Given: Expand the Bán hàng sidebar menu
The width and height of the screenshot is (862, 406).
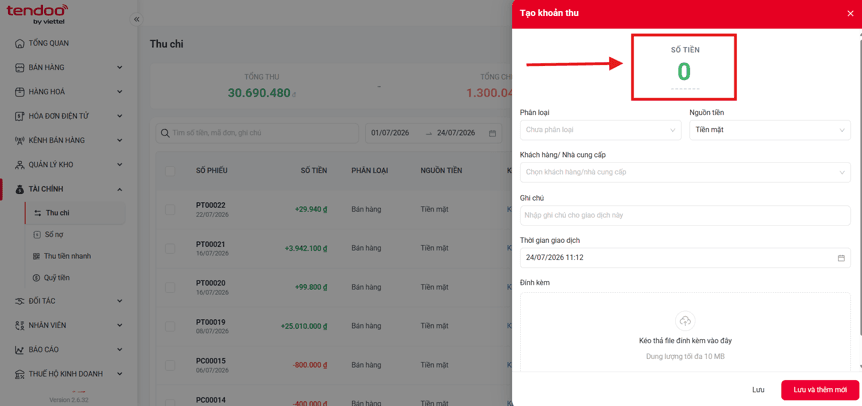Looking at the screenshot, I should coord(69,68).
